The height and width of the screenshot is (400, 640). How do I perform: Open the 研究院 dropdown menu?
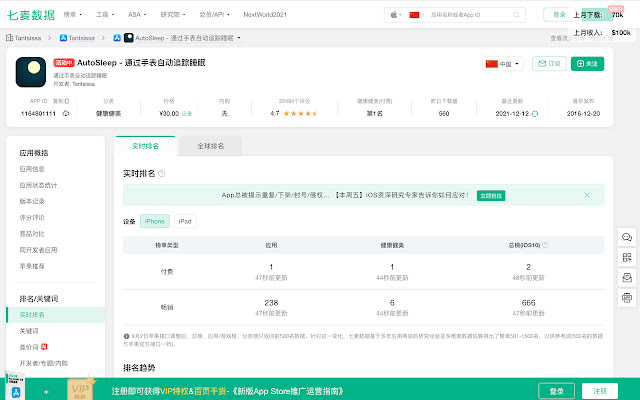point(173,15)
